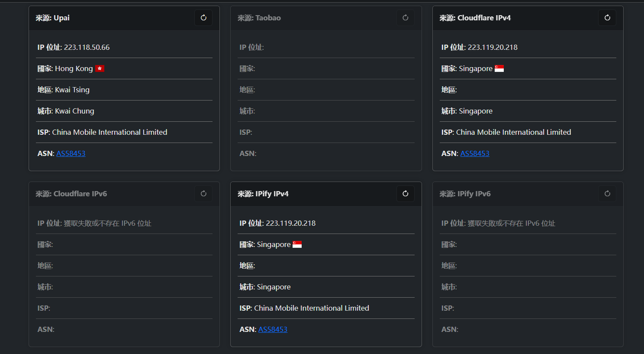Hit the IPify IPv6 refresh icon
Viewport: 644px width, 354px height.
point(607,194)
